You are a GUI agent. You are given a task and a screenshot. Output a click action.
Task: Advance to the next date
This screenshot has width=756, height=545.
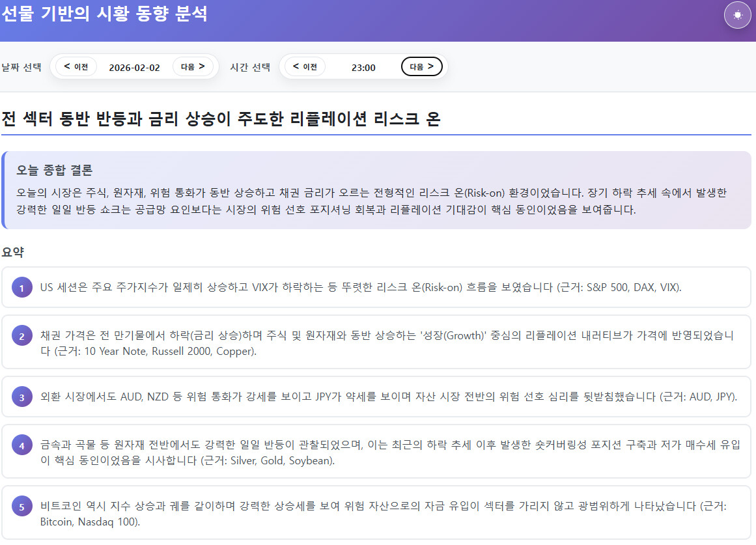coord(193,66)
